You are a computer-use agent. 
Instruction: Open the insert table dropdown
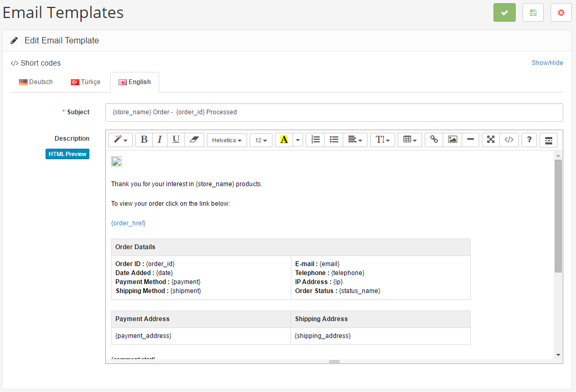(x=409, y=140)
